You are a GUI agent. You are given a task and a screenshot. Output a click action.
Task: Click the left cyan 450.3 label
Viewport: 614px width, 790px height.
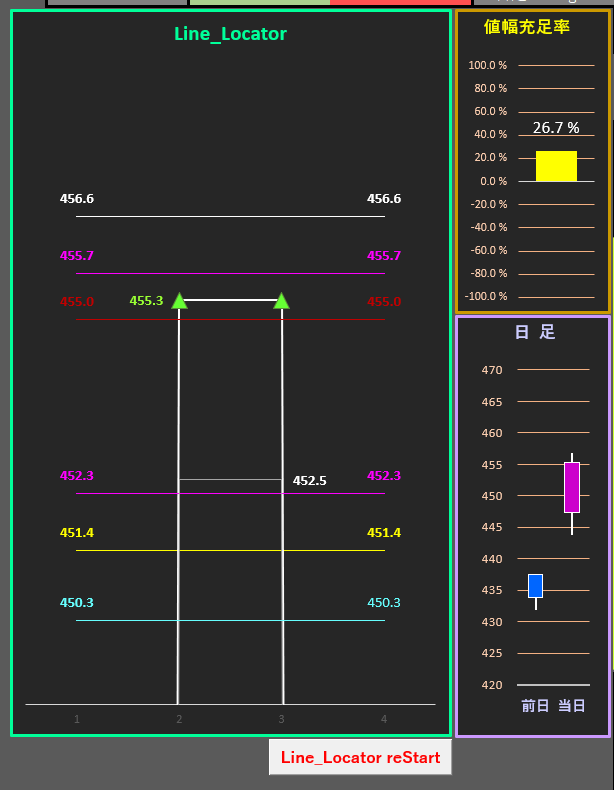pos(77,603)
